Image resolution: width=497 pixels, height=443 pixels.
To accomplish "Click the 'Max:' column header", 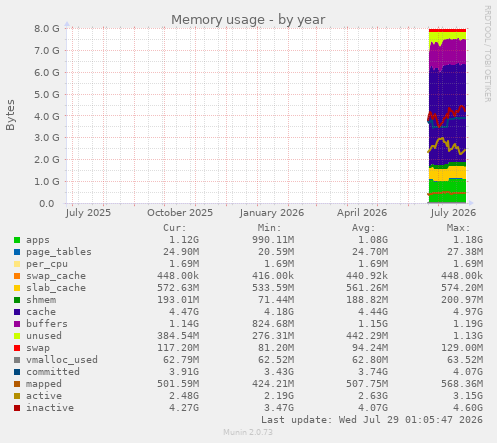I will click(458, 228).
